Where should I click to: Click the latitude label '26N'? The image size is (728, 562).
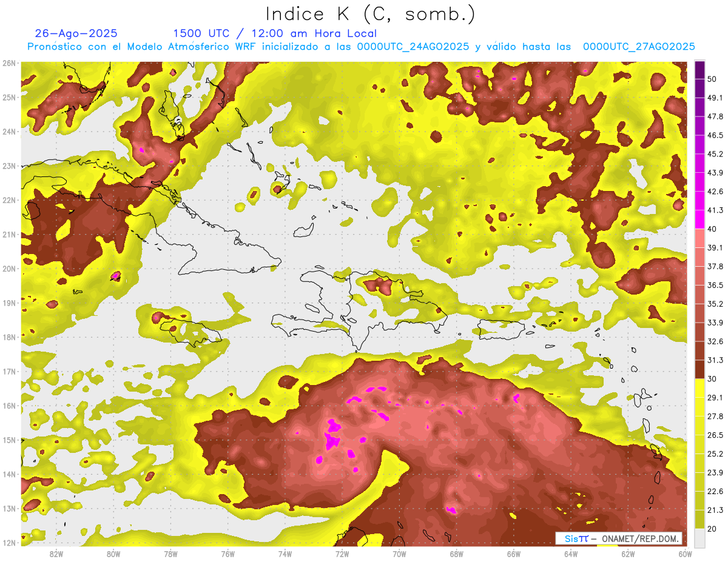click(x=9, y=63)
